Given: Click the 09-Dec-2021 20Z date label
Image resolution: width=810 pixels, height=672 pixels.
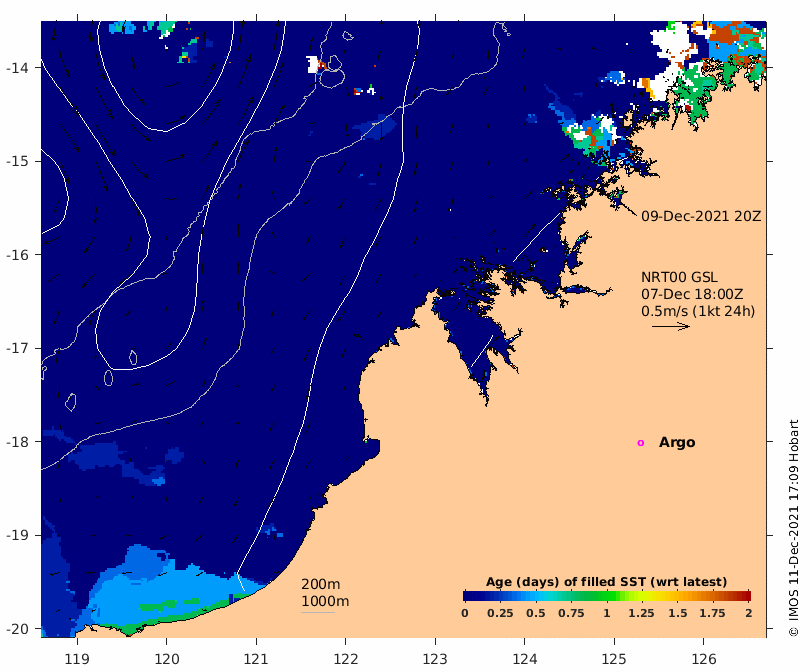Looking at the screenshot, I should click(701, 216).
